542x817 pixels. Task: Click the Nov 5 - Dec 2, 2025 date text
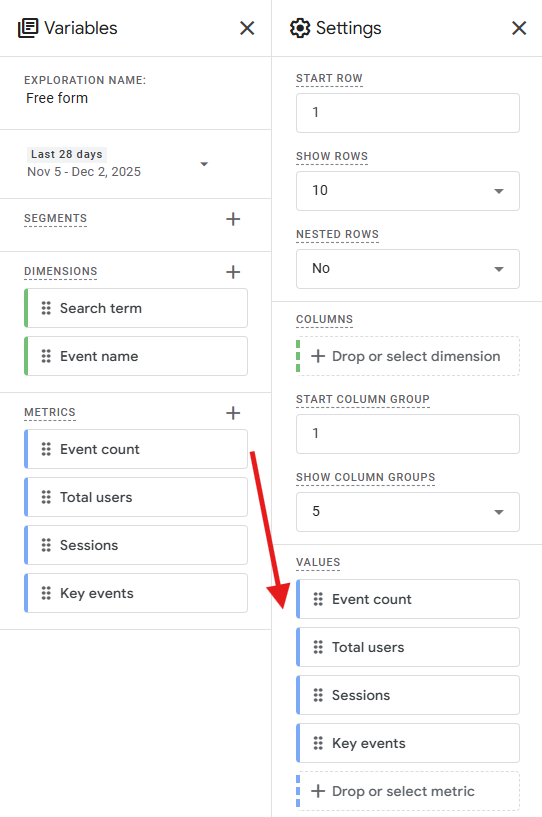(x=84, y=172)
